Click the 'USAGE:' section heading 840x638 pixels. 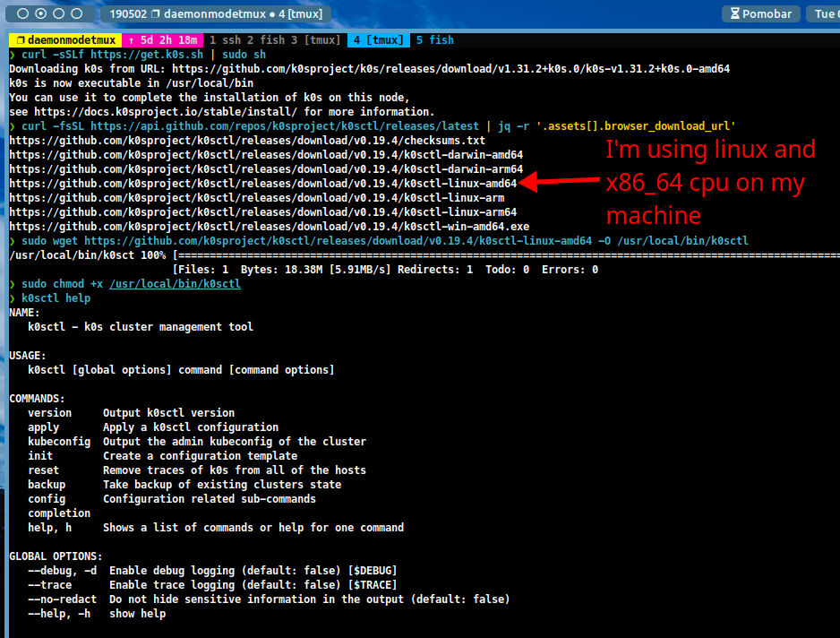pos(28,356)
